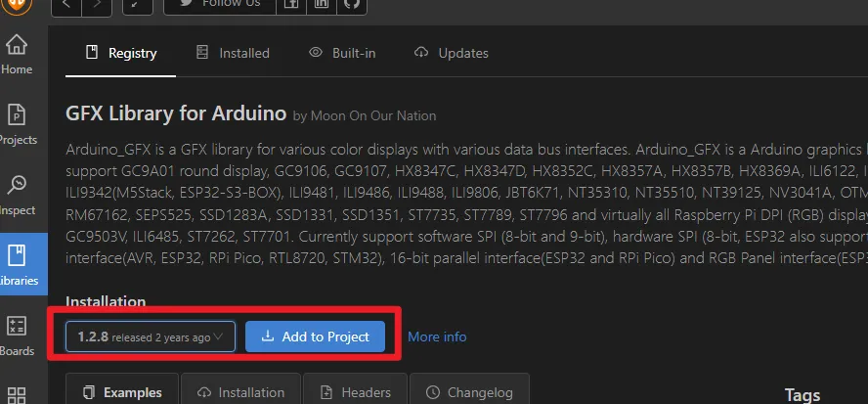
Task: Switch to the Registry tab
Action: [x=120, y=53]
